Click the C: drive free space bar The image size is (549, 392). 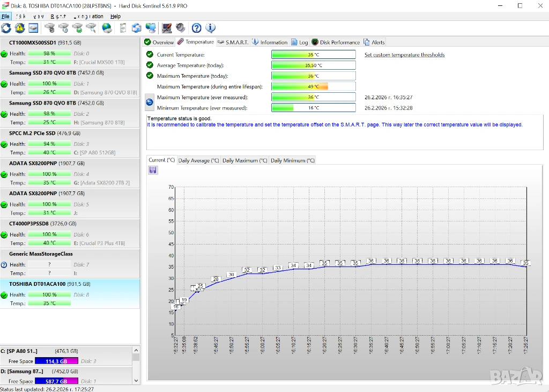coord(56,361)
